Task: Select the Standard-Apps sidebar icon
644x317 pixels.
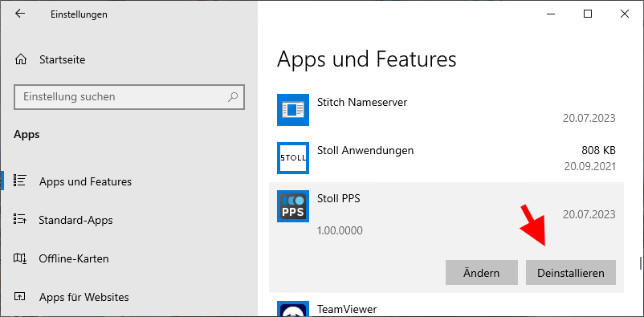Action: (x=20, y=220)
